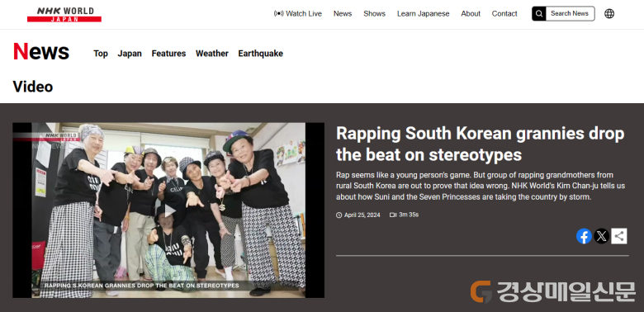The height and width of the screenshot is (312, 644).
Task: Open the News menu in the header
Action: (x=343, y=13)
